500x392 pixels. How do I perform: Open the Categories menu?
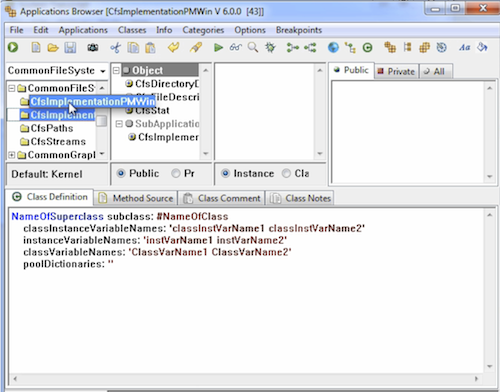203,30
